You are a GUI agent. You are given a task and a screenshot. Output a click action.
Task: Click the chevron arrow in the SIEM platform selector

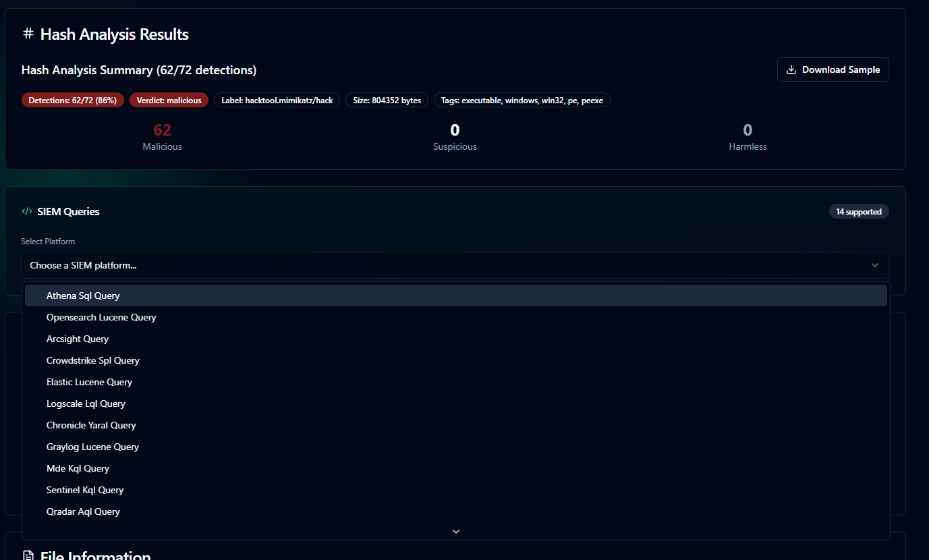[875, 265]
